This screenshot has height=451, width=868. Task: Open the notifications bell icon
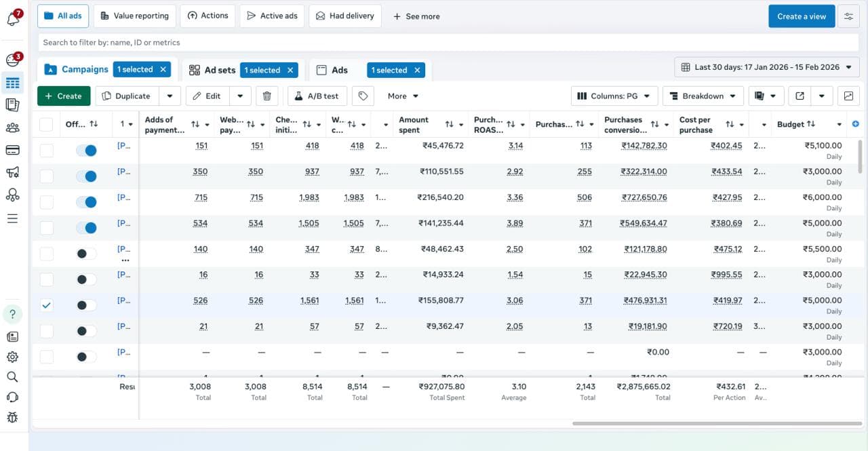point(12,18)
